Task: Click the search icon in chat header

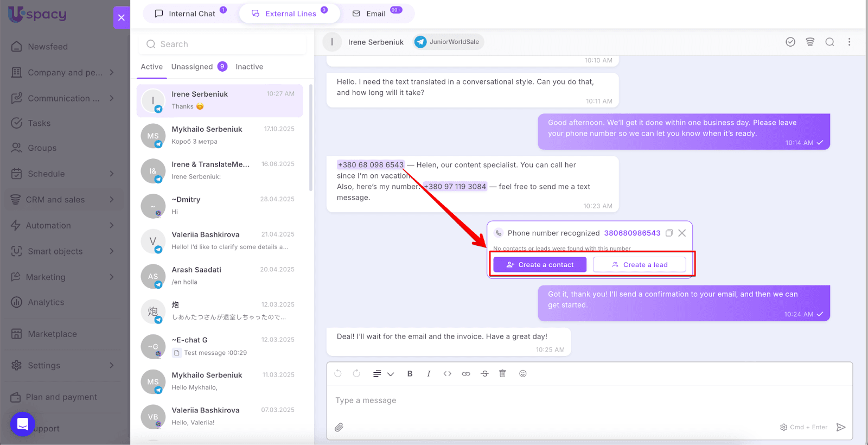Action: pos(829,42)
